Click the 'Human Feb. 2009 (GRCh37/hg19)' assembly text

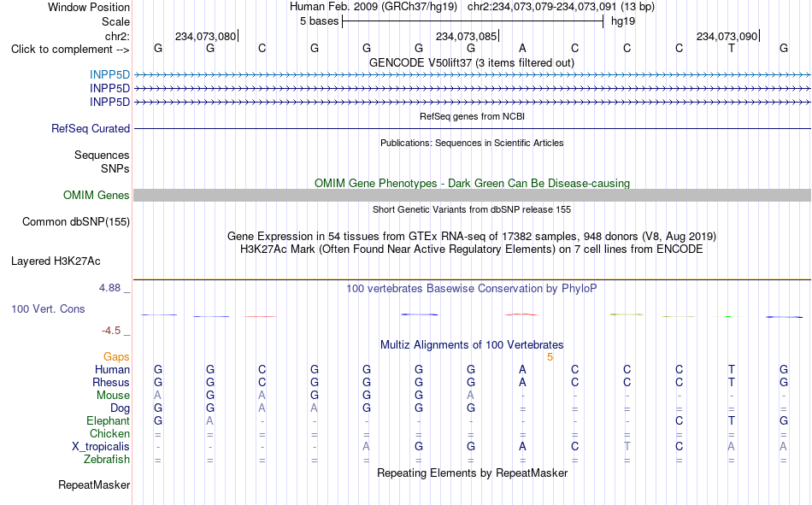(374, 7)
